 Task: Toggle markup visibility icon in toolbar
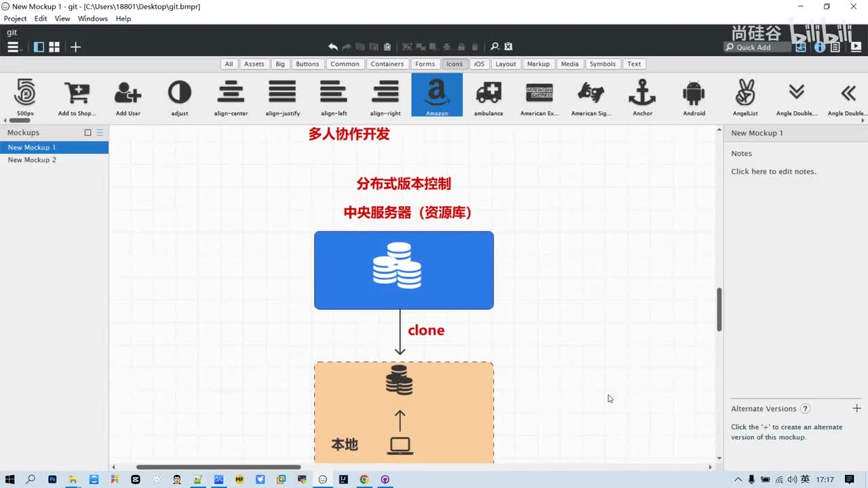pyautogui.click(x=509, y=47)
